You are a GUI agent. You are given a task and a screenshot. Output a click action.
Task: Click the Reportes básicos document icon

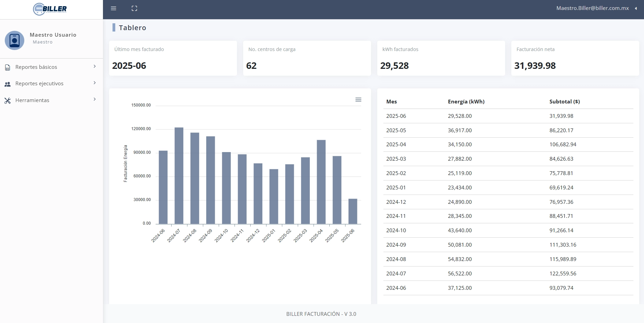click(8, 67)
